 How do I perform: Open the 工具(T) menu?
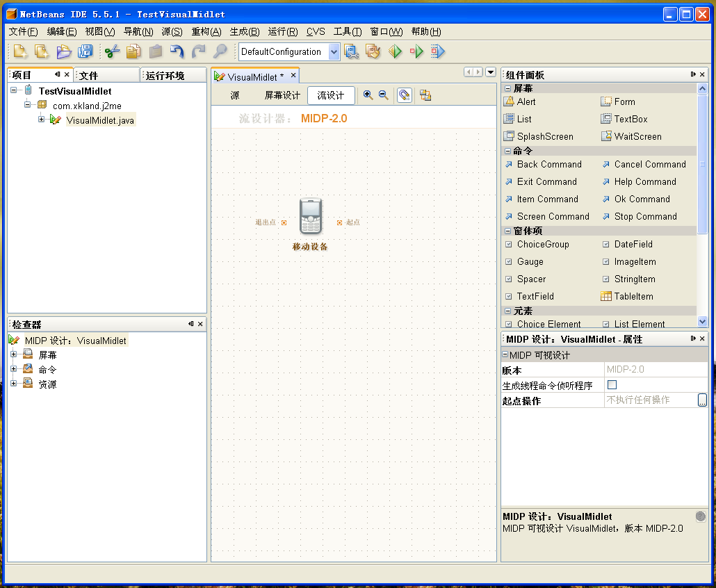(347, 31)
